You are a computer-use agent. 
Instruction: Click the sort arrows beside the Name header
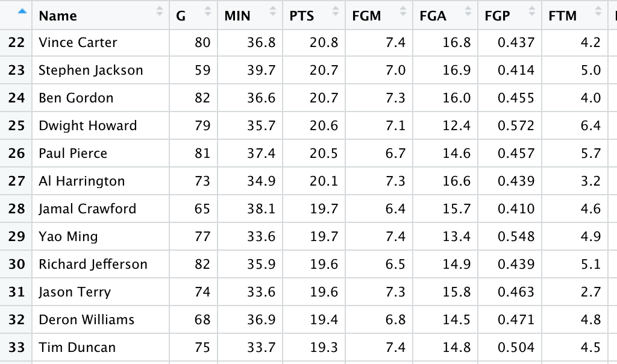point(160,11)
